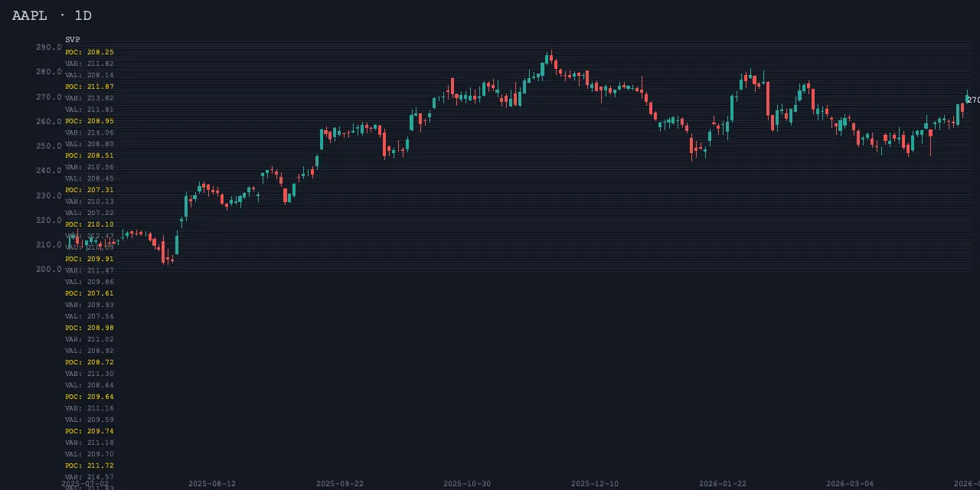Click the 2025-10-30 date axis label
Image resolution: width=980 pixels, height=490 pixels.
pyautogui.click(x=467, y=484)
